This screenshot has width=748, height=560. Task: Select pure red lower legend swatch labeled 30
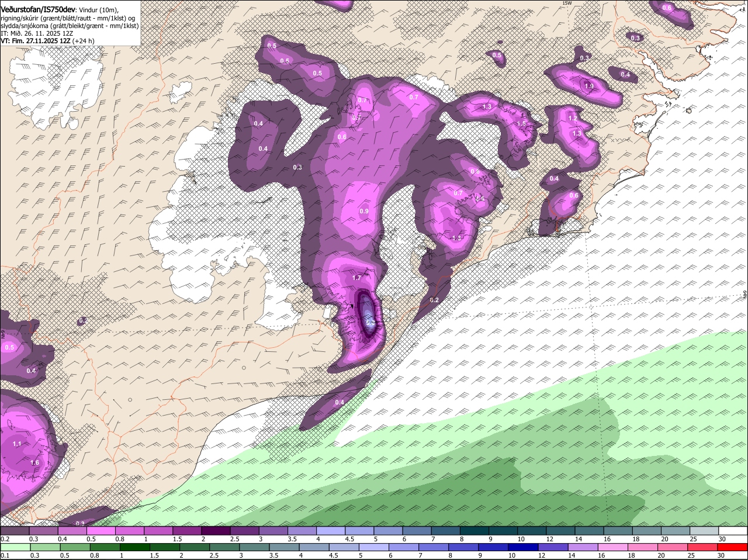pos(733,547)
